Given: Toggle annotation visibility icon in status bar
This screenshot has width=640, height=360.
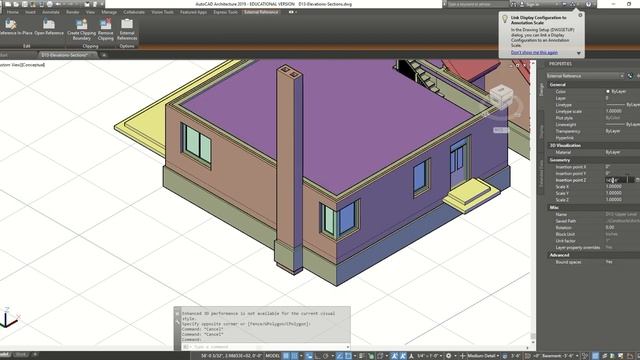Looking at the screenshot, I should pyautogui.click(x=394, y=356).
